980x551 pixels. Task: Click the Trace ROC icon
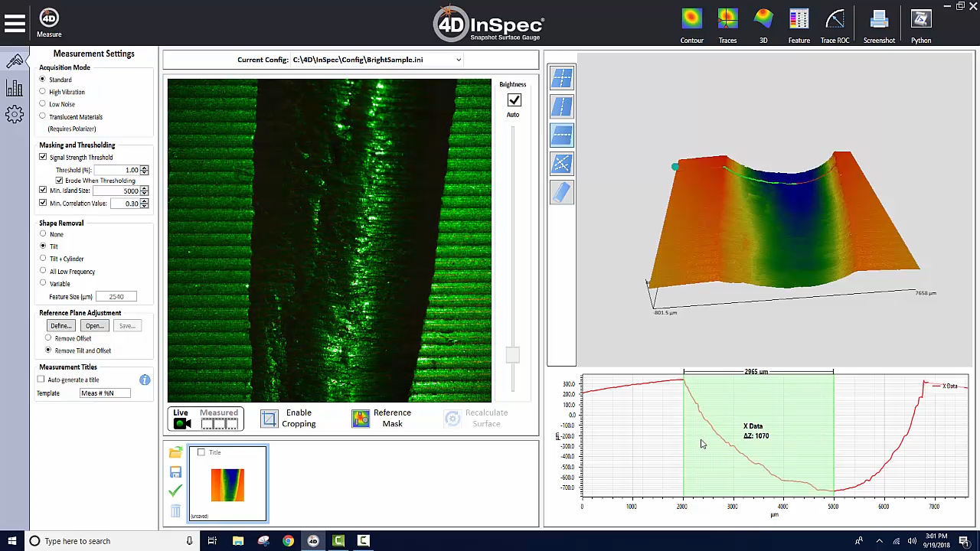pyautogui.click(x=835, y=19)
